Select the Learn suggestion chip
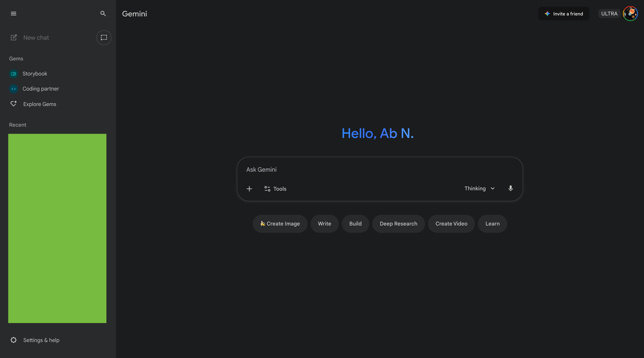Viewport: 644px width, 358px height. pyautogui.click(x=492, y=224)
